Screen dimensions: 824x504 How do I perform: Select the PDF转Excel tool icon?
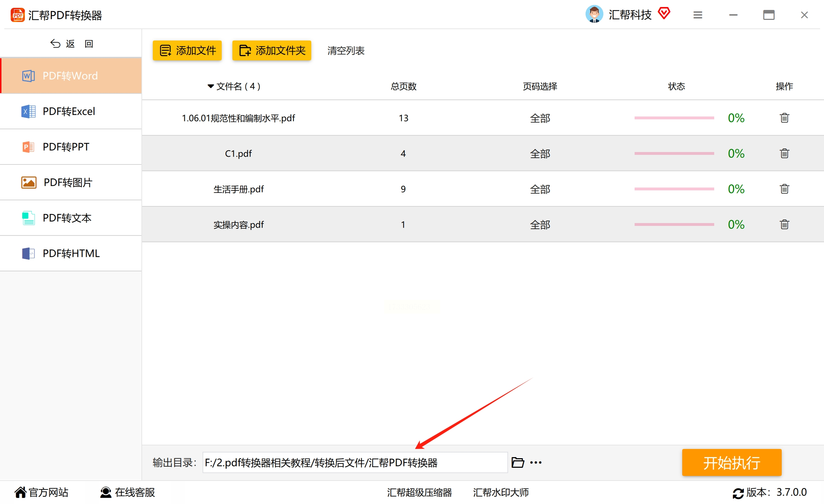(x=28, y=111)
